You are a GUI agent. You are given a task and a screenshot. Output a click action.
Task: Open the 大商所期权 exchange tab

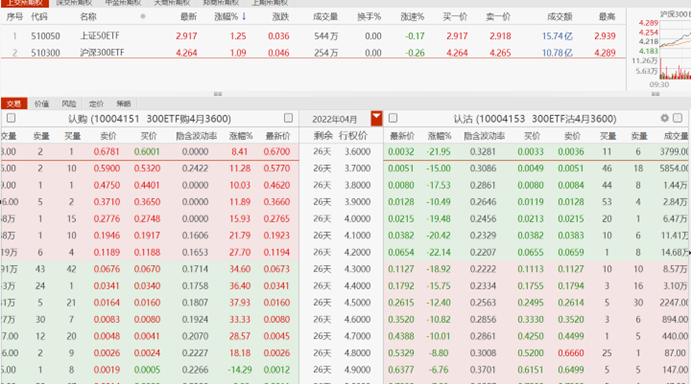[x=172, y=3]
